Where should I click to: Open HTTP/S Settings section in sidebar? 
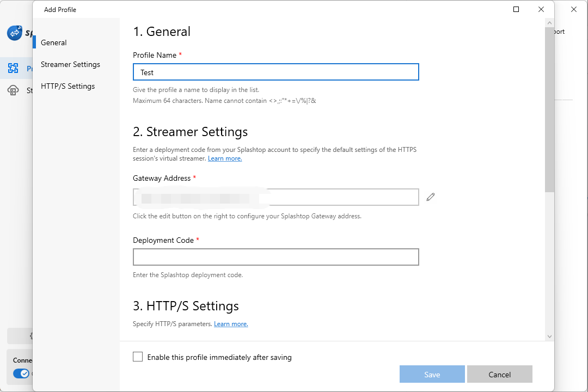pos(68,86)
